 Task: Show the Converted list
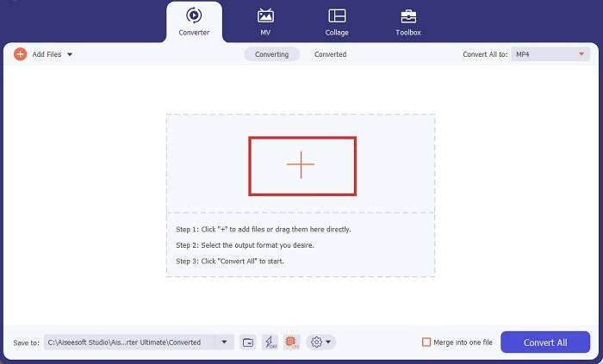pyautogui.click(x=330, y=54)
